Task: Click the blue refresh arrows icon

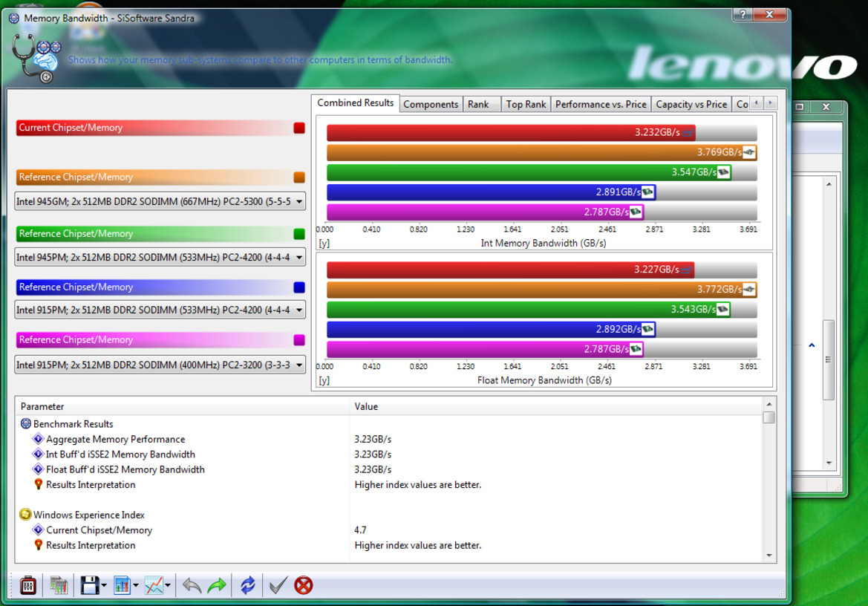Action: coord(247,585)
